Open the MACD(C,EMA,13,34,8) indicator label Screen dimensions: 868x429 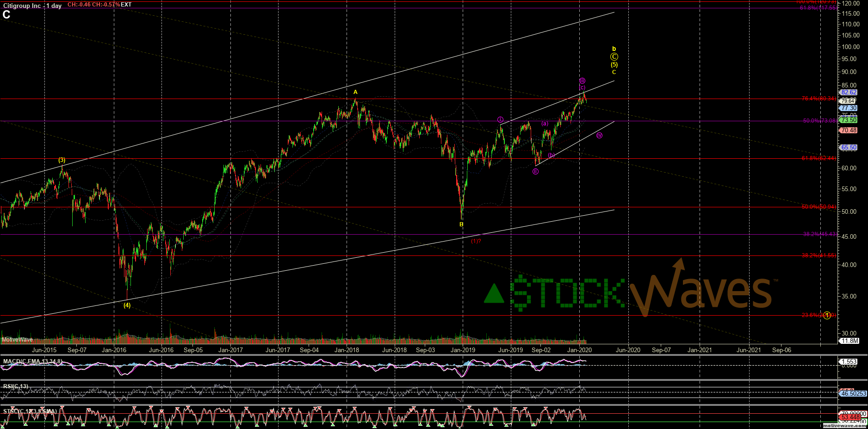[x=32, y=361]
